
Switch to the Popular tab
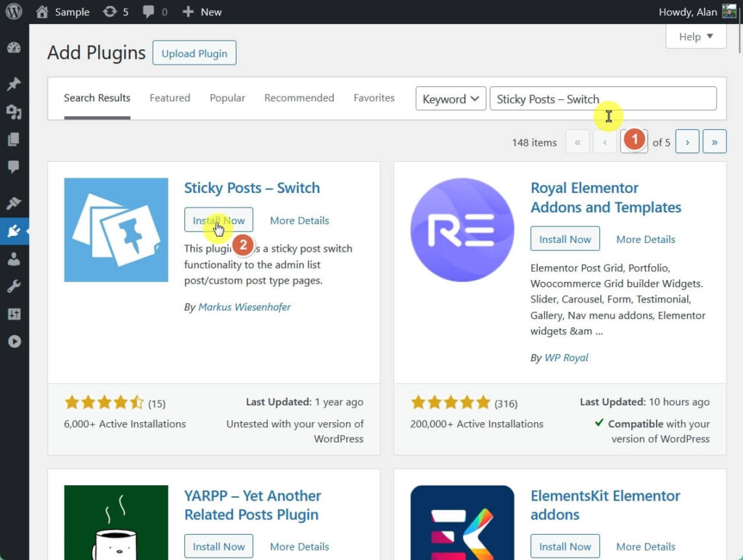pyautogui.click(x=227, y=98)
